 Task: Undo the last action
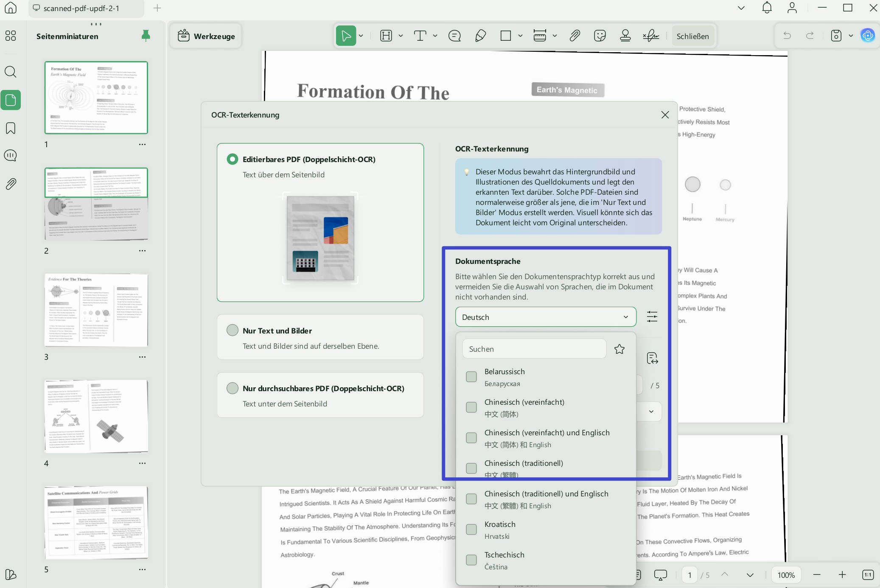(787, 36)
